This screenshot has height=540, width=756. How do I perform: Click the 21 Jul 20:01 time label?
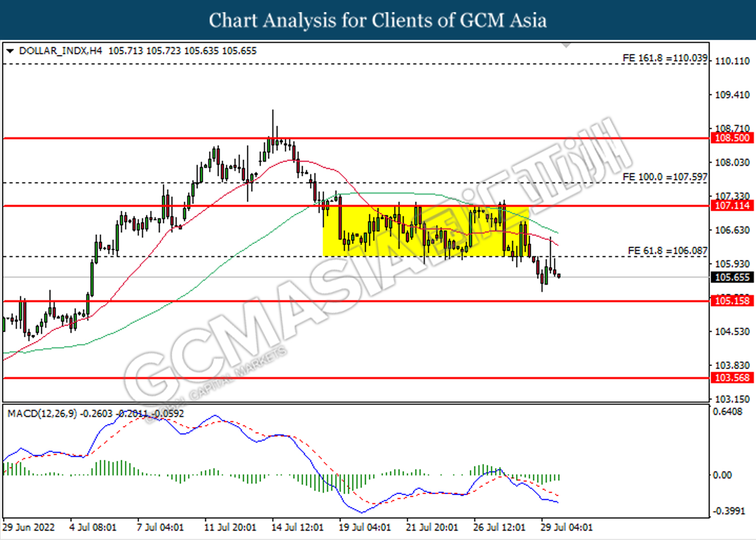(432, 527)
